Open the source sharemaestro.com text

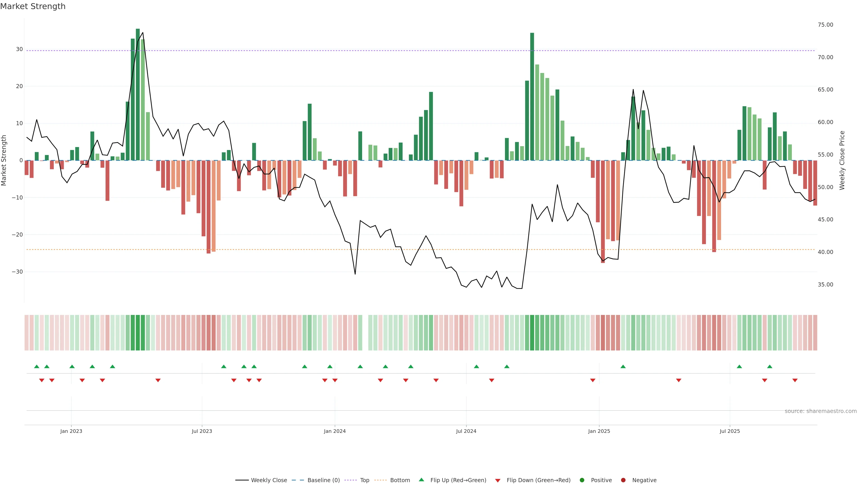point(821,411)
